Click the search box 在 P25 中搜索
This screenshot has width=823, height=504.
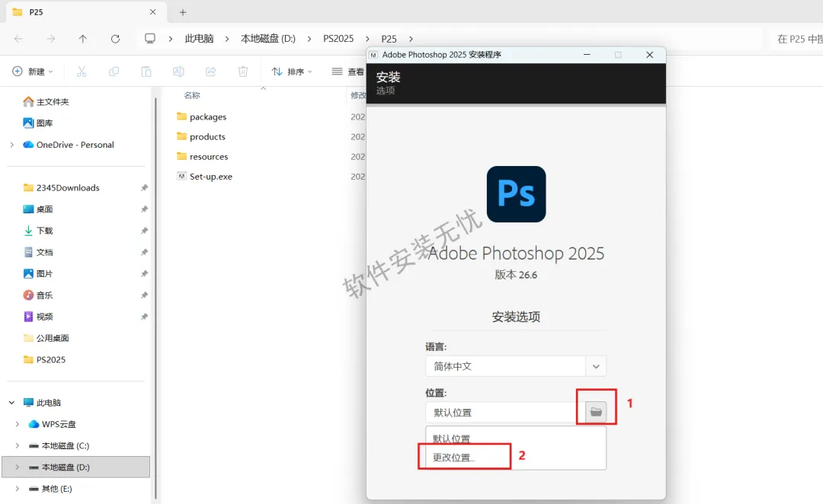(x=797, y=39)
